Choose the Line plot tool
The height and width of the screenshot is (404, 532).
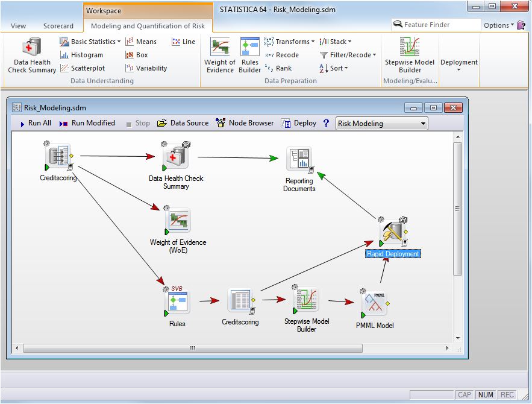click(183, 42)
